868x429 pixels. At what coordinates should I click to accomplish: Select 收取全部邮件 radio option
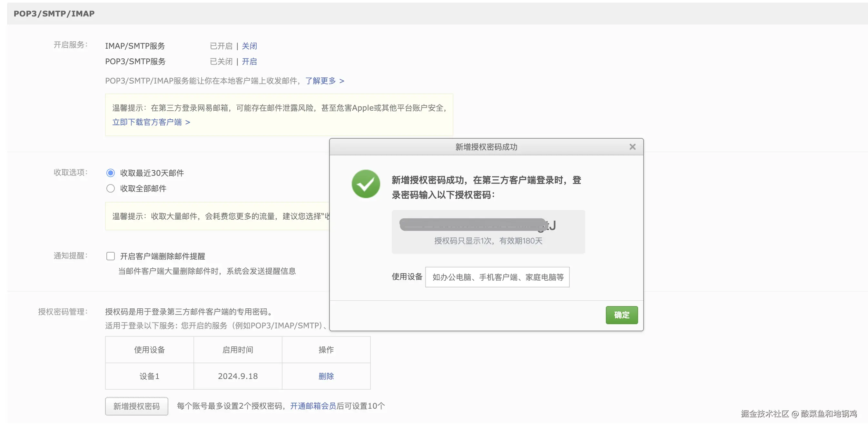[x=111, y=188]
